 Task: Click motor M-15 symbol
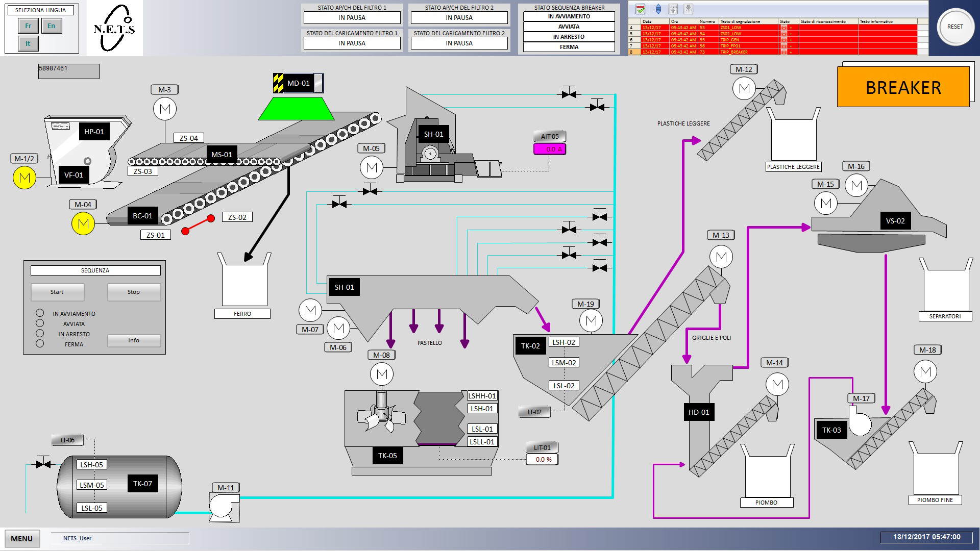point(826,203)
